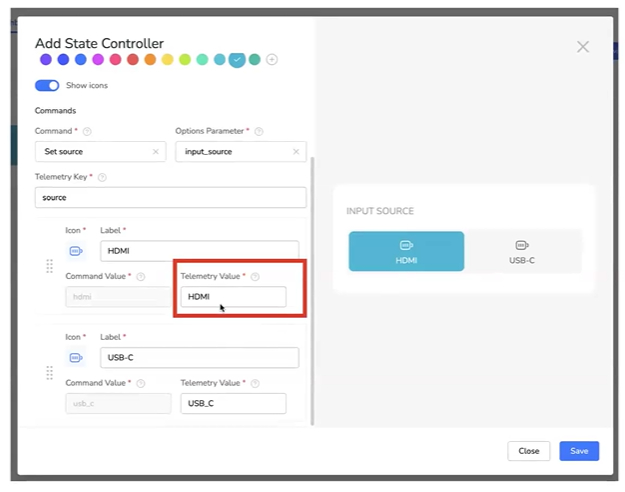The image size is (625, 492).
Task: Clear the input_source parameter selection
Action: 296,152
